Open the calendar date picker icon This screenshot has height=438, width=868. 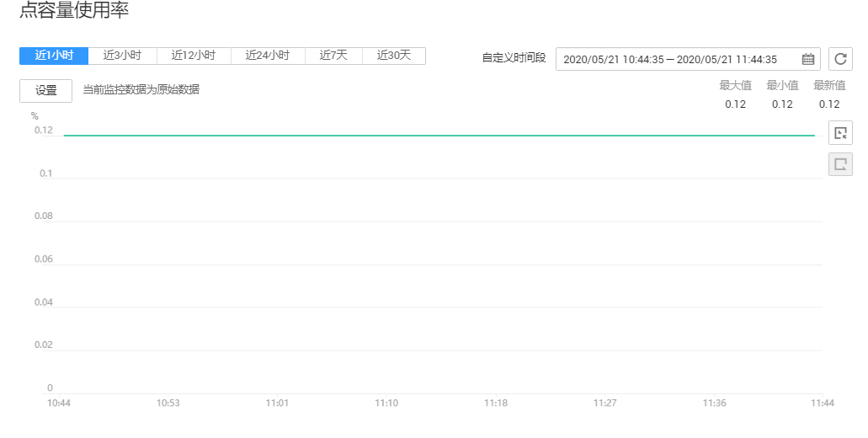coord(808,59)
